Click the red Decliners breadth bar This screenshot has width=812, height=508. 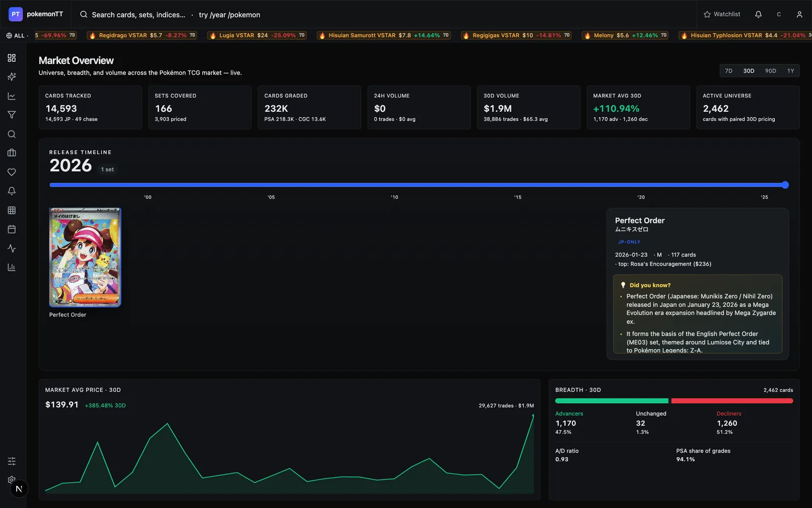[x=732, y=401]
